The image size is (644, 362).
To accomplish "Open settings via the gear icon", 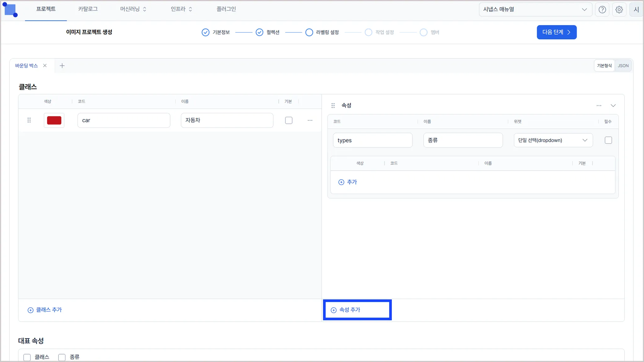I will point(619,9).
